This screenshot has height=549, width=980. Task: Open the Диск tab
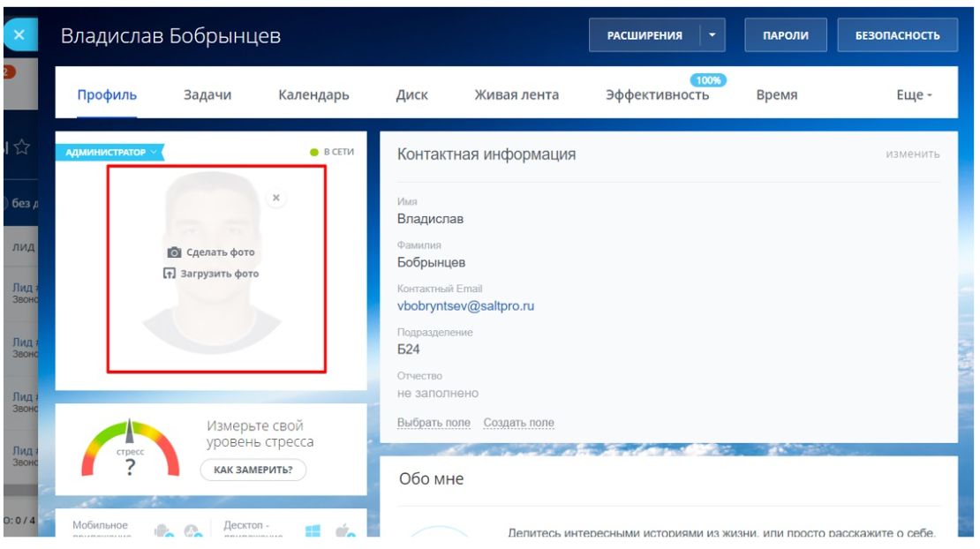point(412,95)
